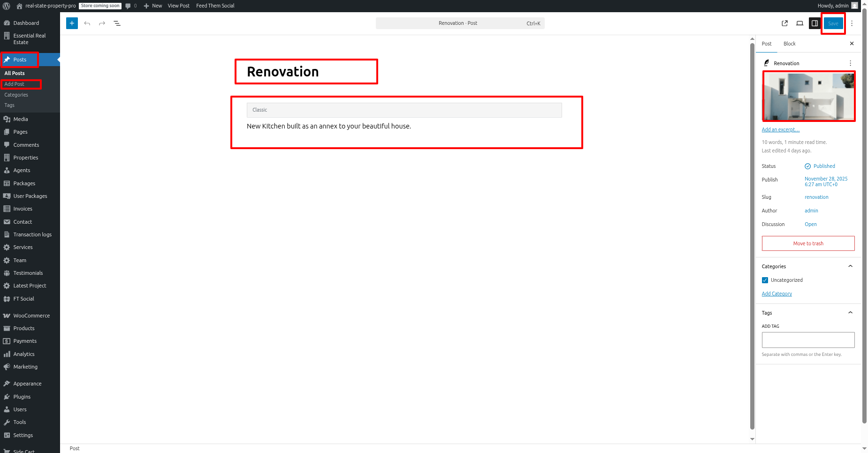
Task: Click the Save button
Action: [833, 23]
